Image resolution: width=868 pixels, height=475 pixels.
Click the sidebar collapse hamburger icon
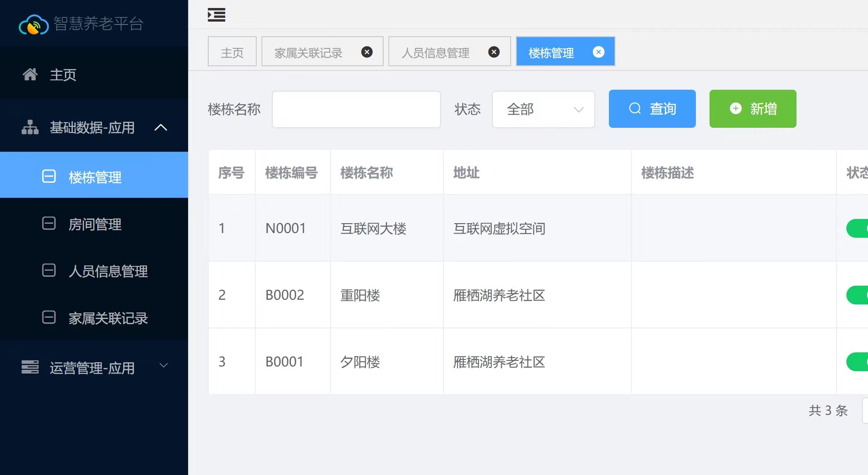pyautogui.click(x=216, y=15)
